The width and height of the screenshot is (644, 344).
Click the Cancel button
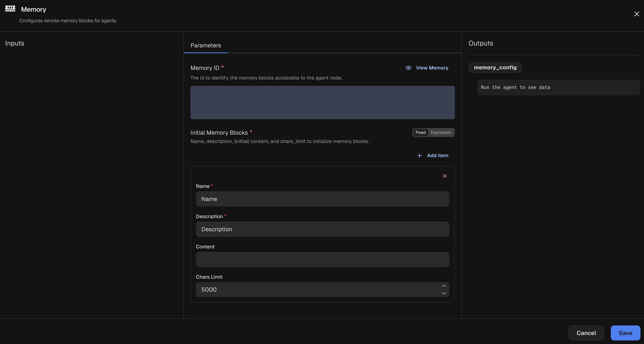[586, 333]
